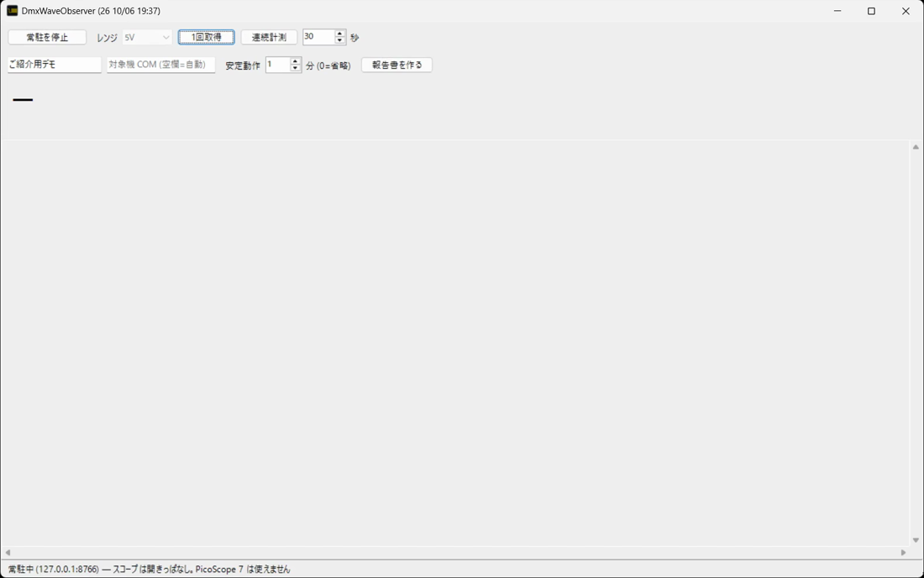Click the 安定動作 label
This screenshot has height=578, width=924.
pos(243,66)
